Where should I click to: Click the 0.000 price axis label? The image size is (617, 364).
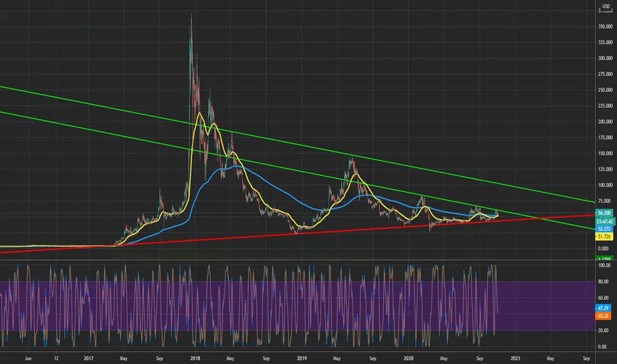[x=603, y=249]
